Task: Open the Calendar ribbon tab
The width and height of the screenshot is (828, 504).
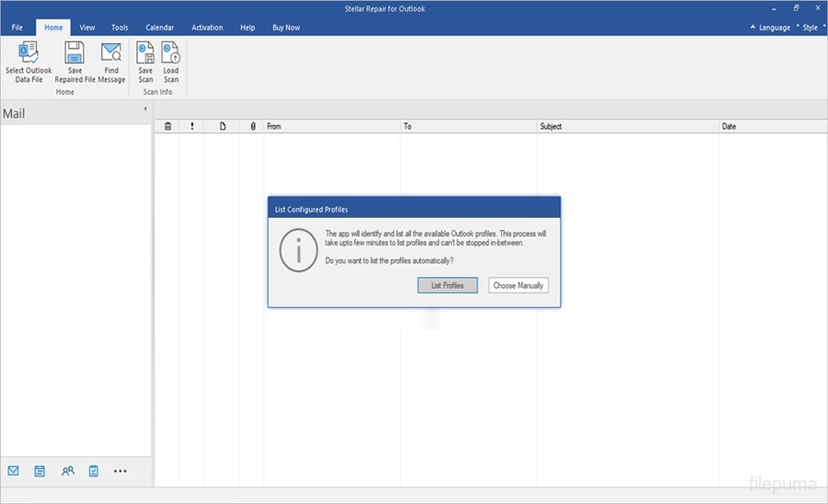Action: tap(159, 28)
